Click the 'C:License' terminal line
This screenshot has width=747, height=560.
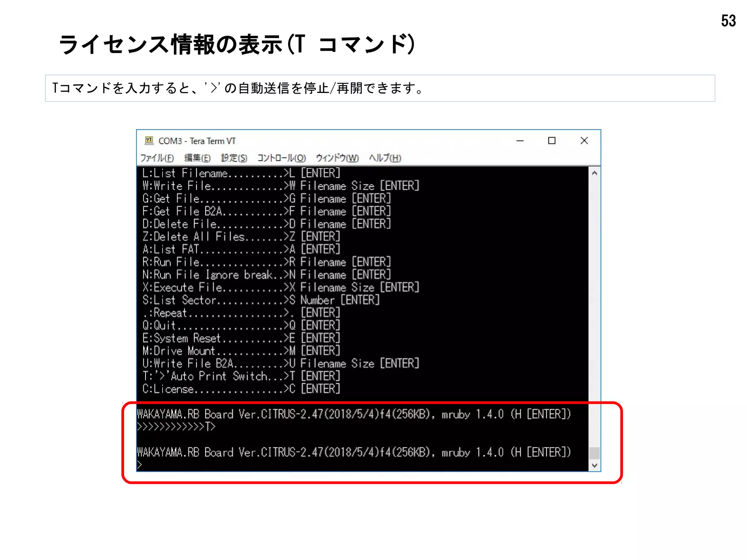241,389
